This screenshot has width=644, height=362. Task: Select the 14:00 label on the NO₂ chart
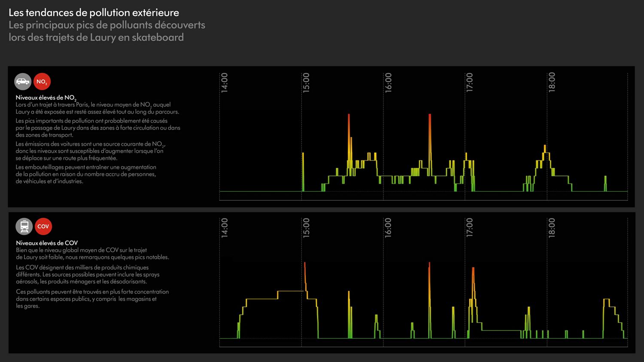[x=225, y=82]
